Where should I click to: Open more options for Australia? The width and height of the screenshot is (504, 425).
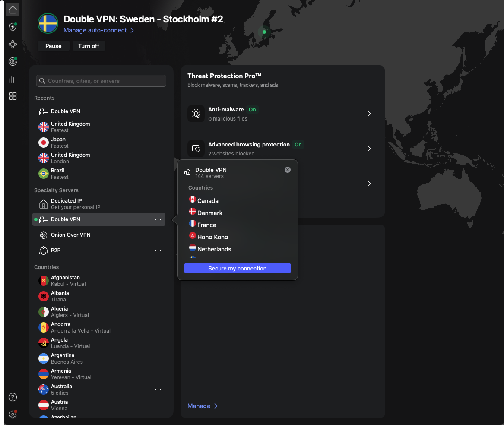[158, 390]
